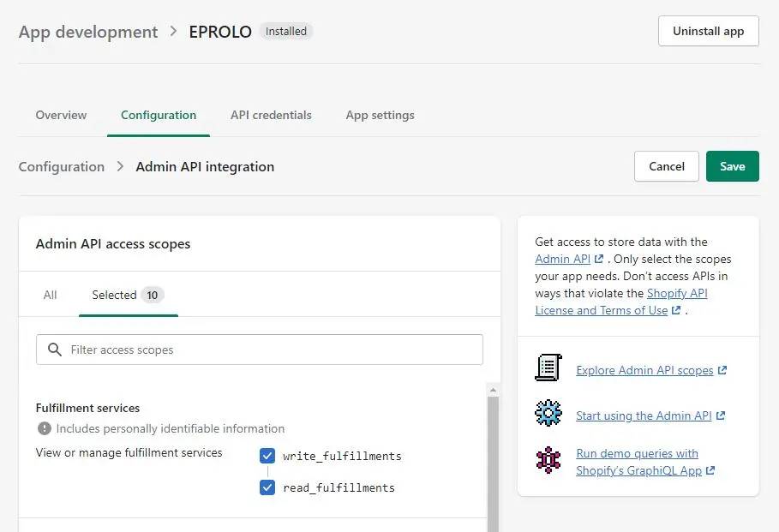
Task: Click the search magnifier icon in filter field
Action: click(x=55, y=350)
